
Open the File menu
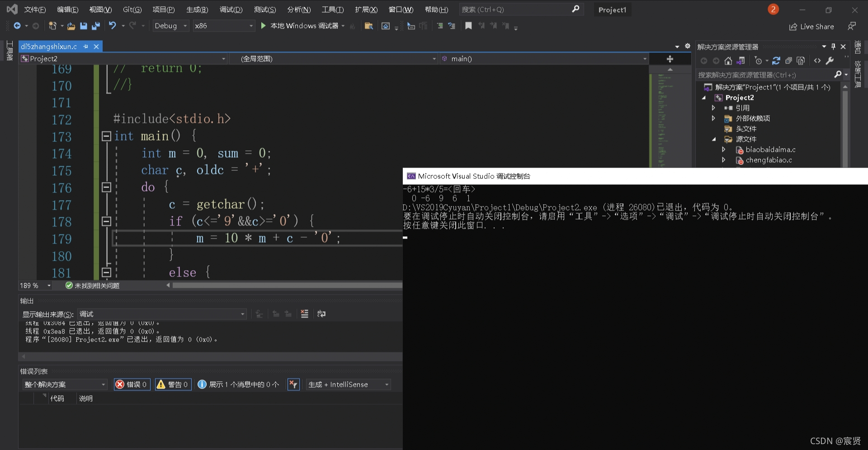(x=35, y=9)
